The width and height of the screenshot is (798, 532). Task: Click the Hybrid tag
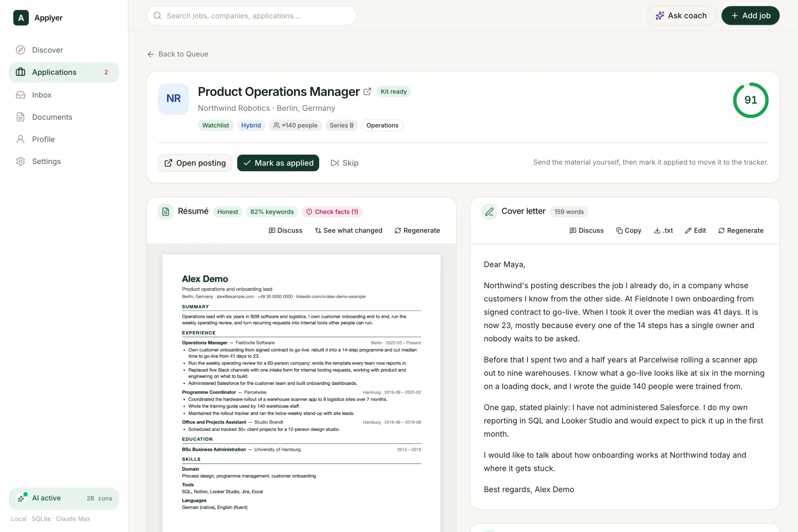[x=251, y=125]
